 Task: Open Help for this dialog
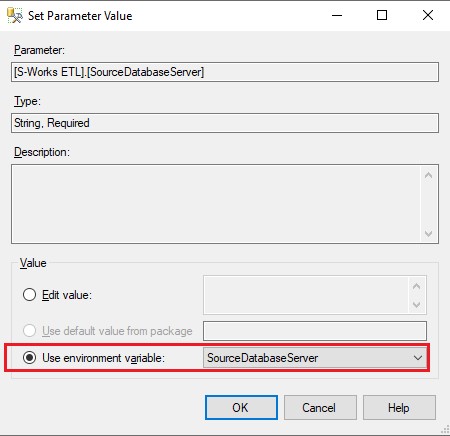pyautogui.click(x=399, y=407)
